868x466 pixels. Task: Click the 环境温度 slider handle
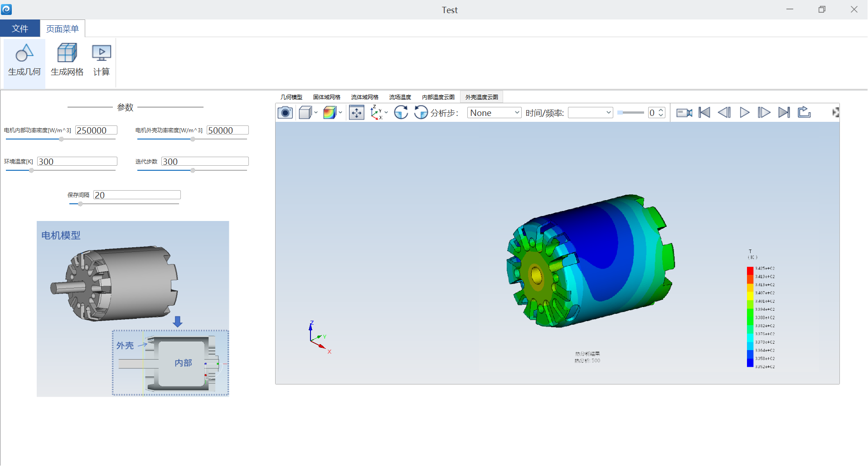tap(31, 170)
